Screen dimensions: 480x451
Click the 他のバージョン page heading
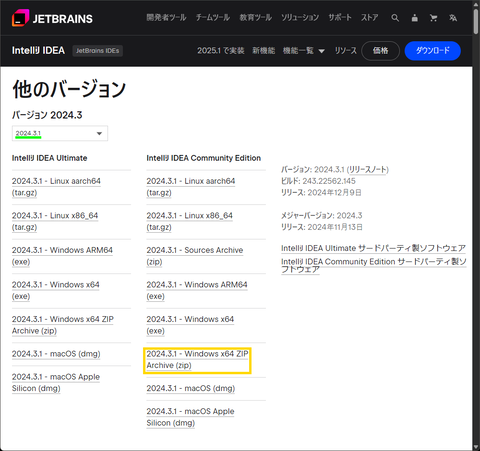pyautogui.click(x=69, y=89)
